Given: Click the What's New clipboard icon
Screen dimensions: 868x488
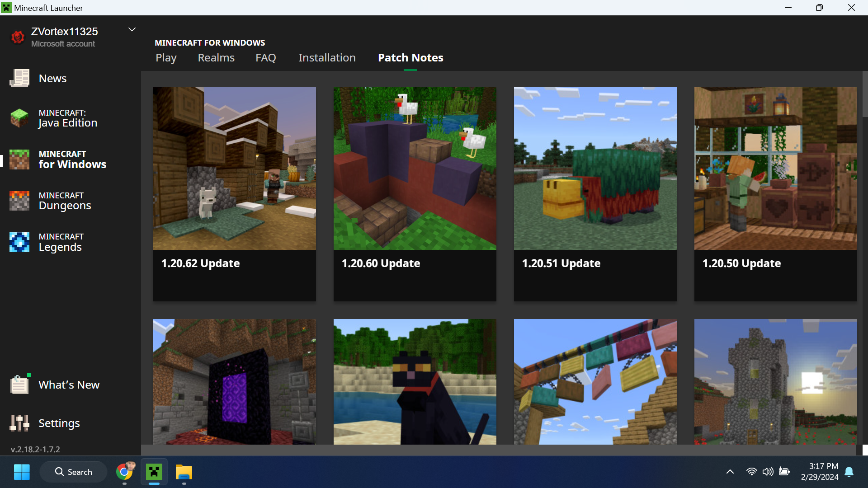Looking at the screenshot, I should coord(19,385).
